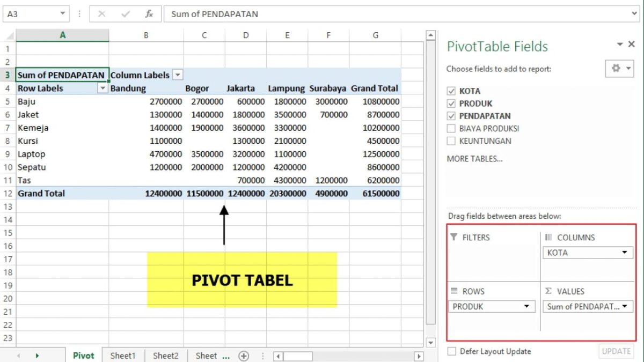Enable Defer Layout Update

point(452,351)
